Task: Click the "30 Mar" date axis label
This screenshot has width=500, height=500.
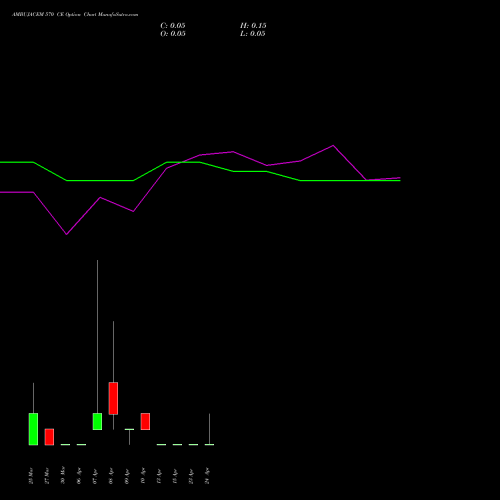Action: pyautogui.click(x=63, y=475)
